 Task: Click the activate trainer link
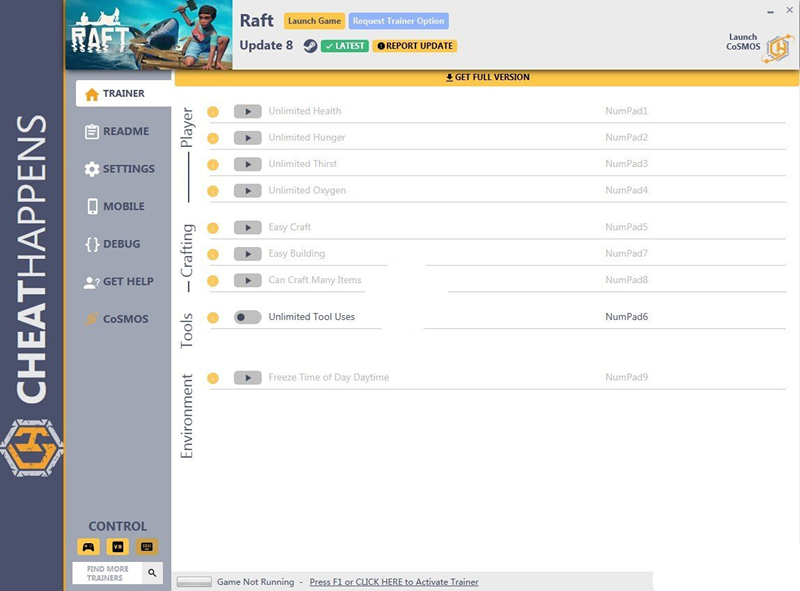pos(394,582)
